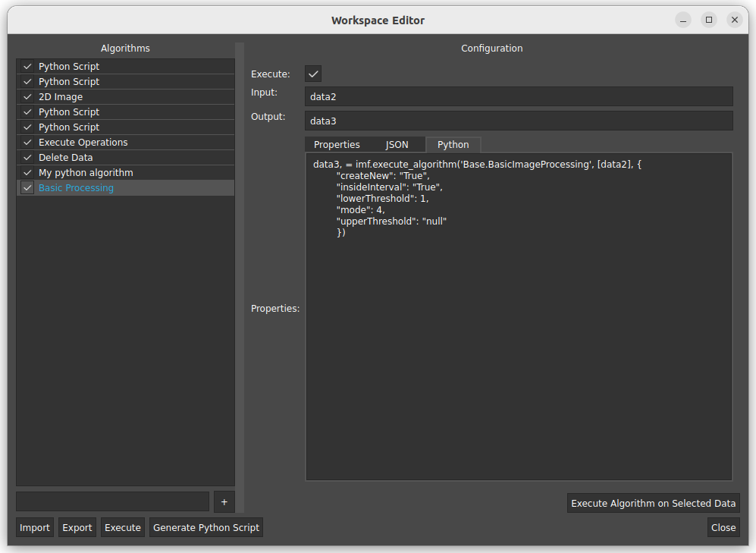
Task: Toggle the checkbox next to the first Python Script
Action: tap(27, 66)
